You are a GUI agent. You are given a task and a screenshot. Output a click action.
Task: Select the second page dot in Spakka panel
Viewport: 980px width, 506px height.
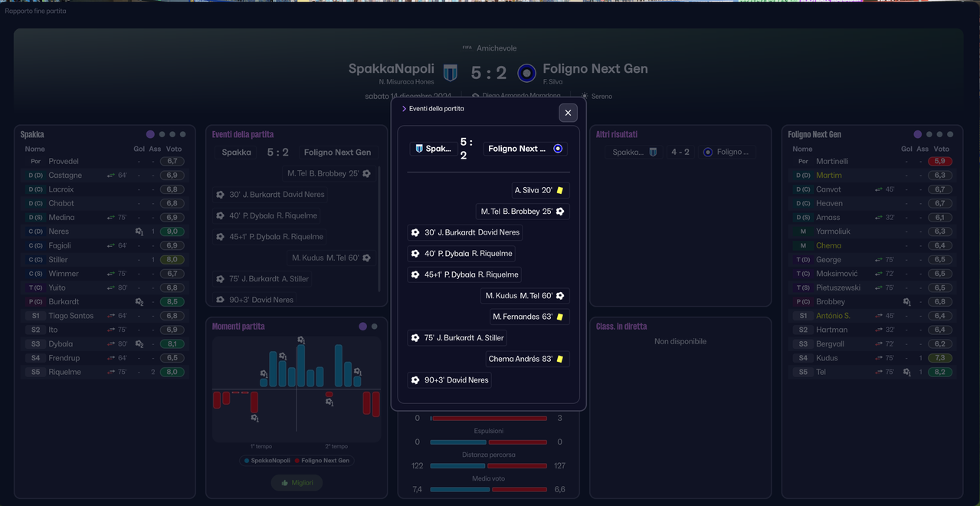162,134
